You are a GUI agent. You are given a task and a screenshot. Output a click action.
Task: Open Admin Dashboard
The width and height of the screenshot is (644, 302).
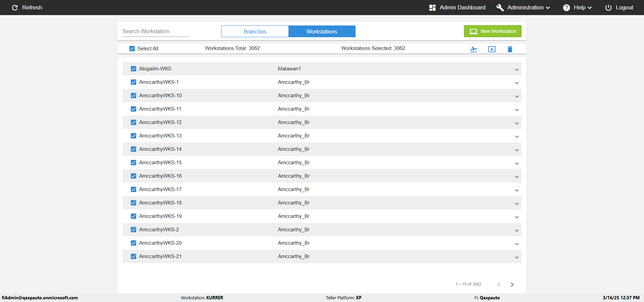(x=457, y=7)
